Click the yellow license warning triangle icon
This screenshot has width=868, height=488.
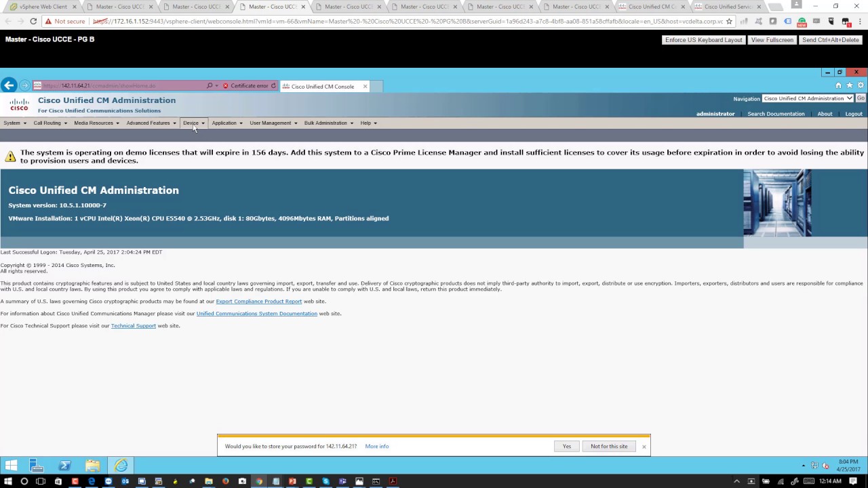point(10,157)
